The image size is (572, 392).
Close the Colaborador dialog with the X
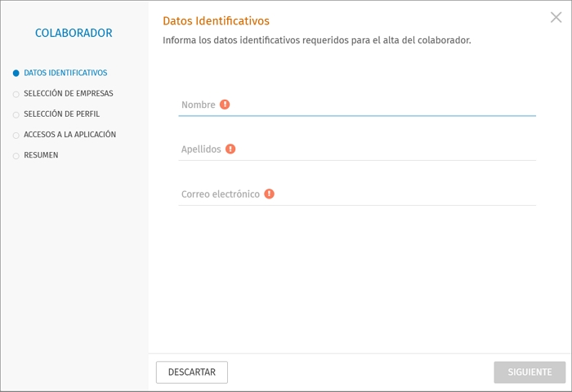pyautogui.click(x=556, y=17)
